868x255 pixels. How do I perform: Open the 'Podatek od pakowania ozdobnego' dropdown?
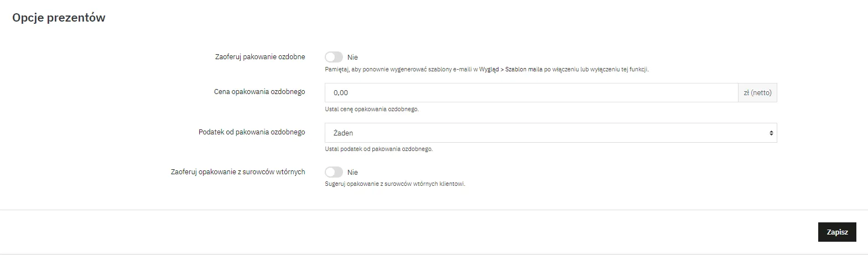tap(550, 133)
